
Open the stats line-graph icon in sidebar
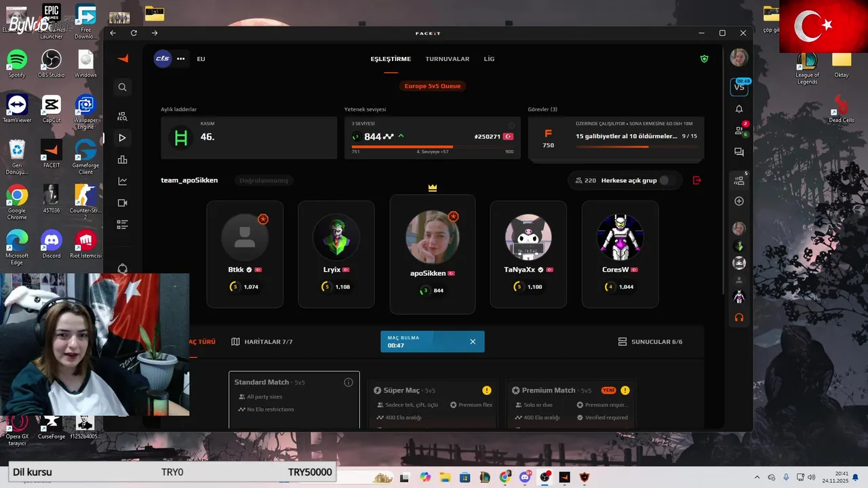(122, 181)
